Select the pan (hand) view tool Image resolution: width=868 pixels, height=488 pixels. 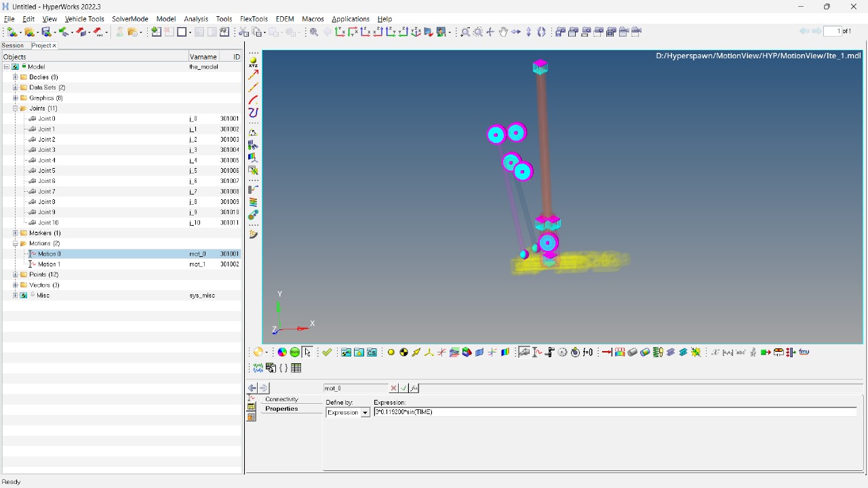coord(503,32)
